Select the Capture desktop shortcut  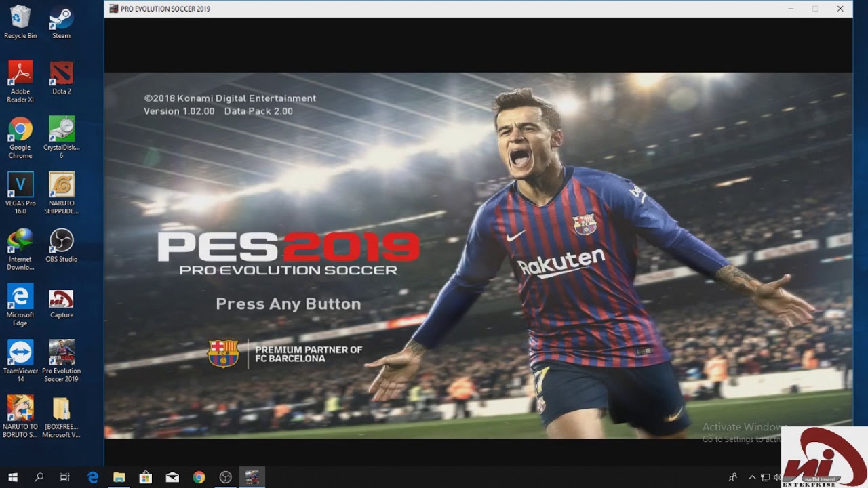[61, 302]
